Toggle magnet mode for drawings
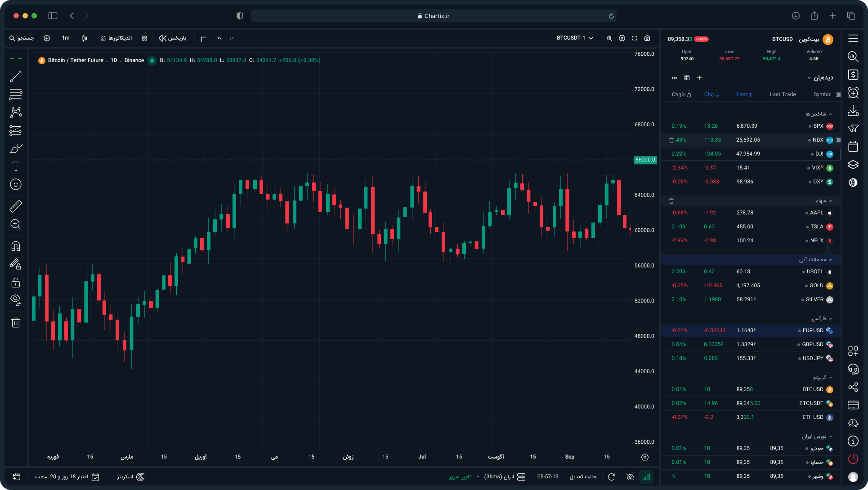Image resolution: width=868 pixels, height=490 pixels. pos(16,246)
